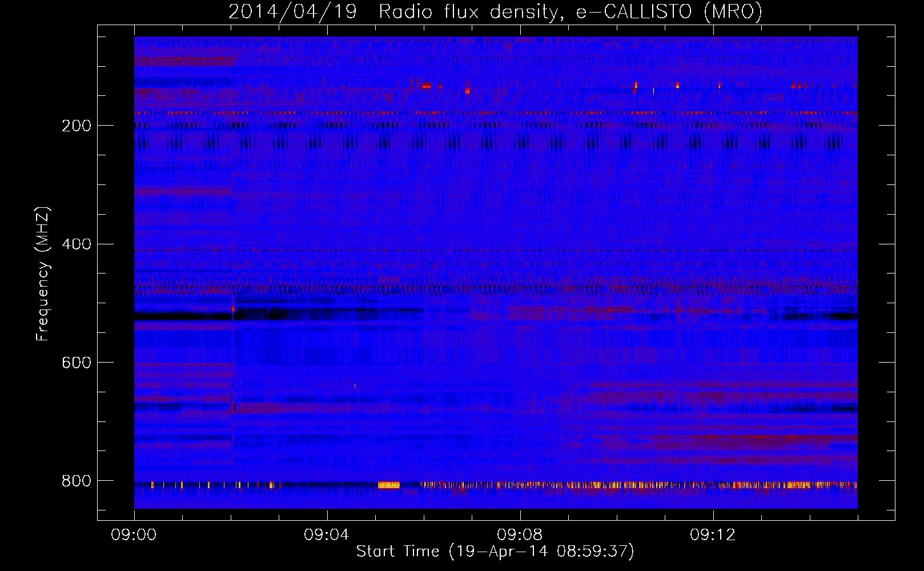Click the 09:12 time tick label
The height and width of the screenshot is (571, 924).
(x=713, y=535)
